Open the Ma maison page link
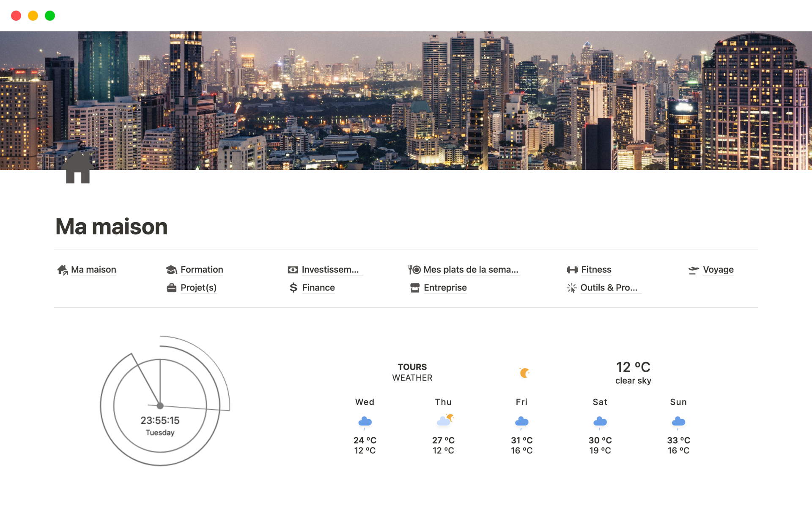This screenshot has height=508, width=812. click(x=93, y=270)
